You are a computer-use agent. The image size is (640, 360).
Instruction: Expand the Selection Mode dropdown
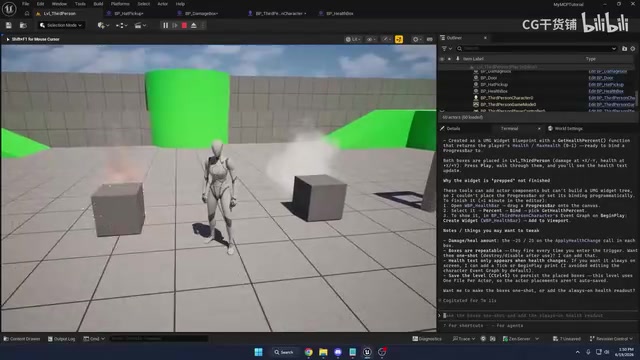61,25
